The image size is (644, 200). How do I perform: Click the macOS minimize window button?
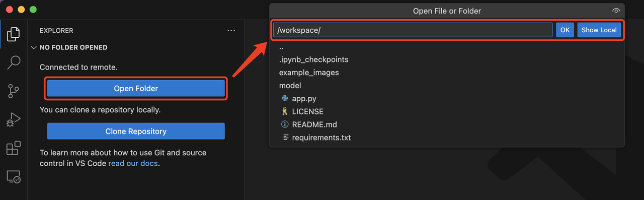(21, 10)
